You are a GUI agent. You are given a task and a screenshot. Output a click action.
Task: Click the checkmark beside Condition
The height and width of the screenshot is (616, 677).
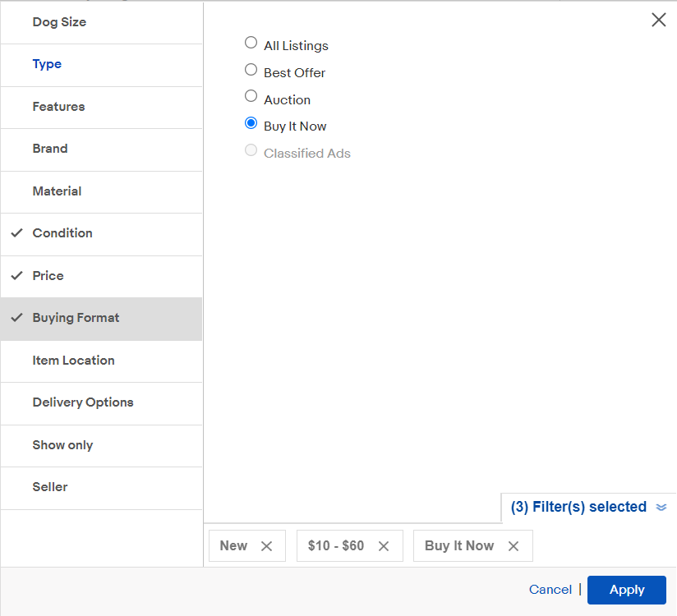pyautogui.click(x=16, y=233)
